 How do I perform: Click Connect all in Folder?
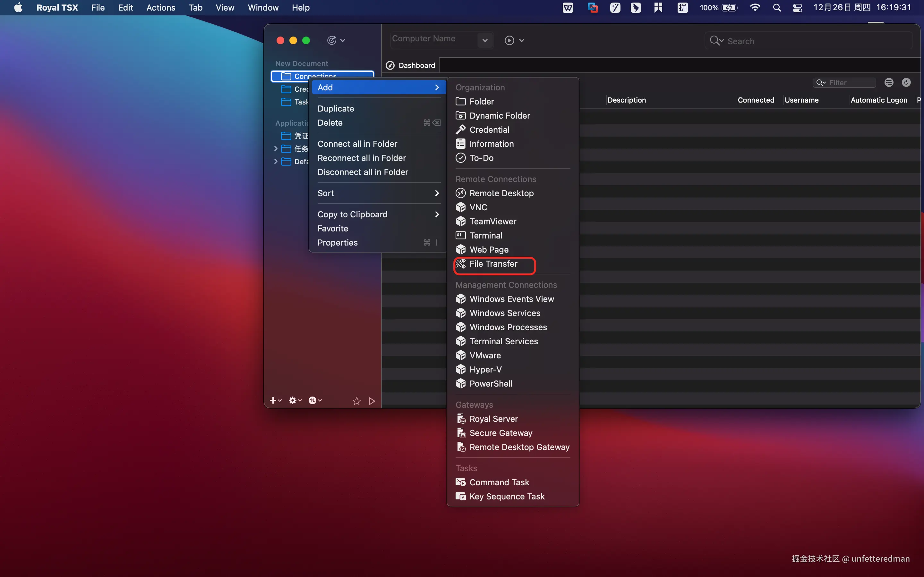pos(357,144)
